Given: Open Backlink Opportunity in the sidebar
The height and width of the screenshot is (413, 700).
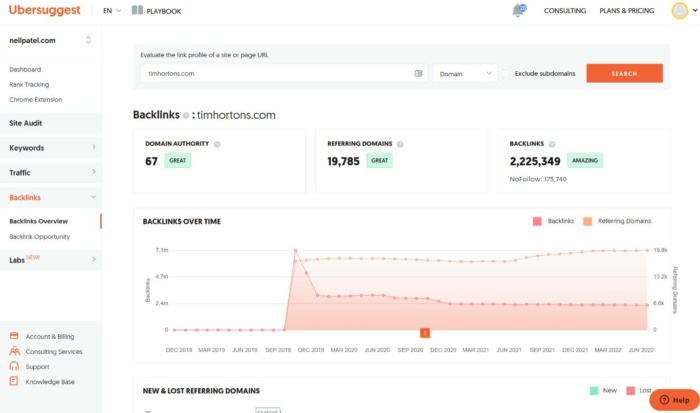Looking at the screenshot, I should 40,237.
